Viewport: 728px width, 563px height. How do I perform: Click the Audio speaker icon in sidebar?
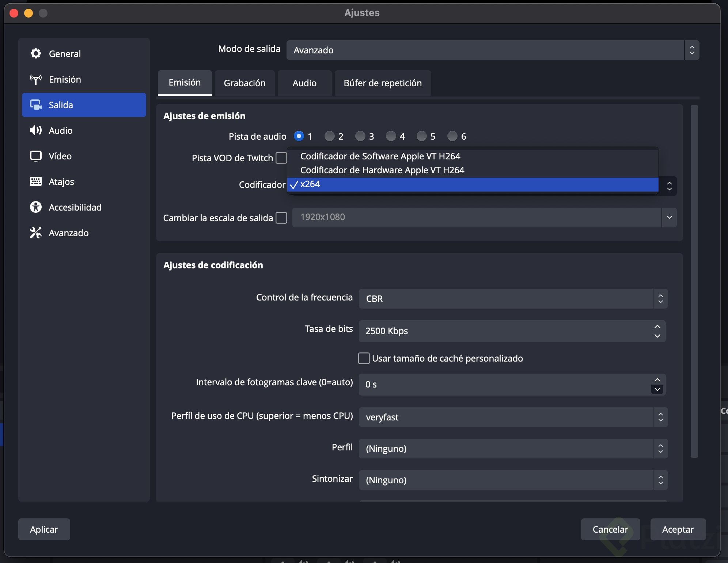[35, 131]
